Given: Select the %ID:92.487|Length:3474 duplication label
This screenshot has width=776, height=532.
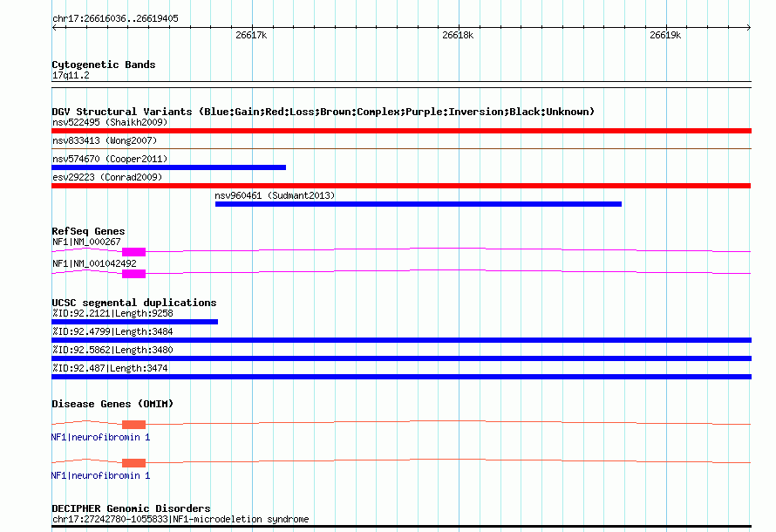Looking at the screenshot, I should 110,368.
